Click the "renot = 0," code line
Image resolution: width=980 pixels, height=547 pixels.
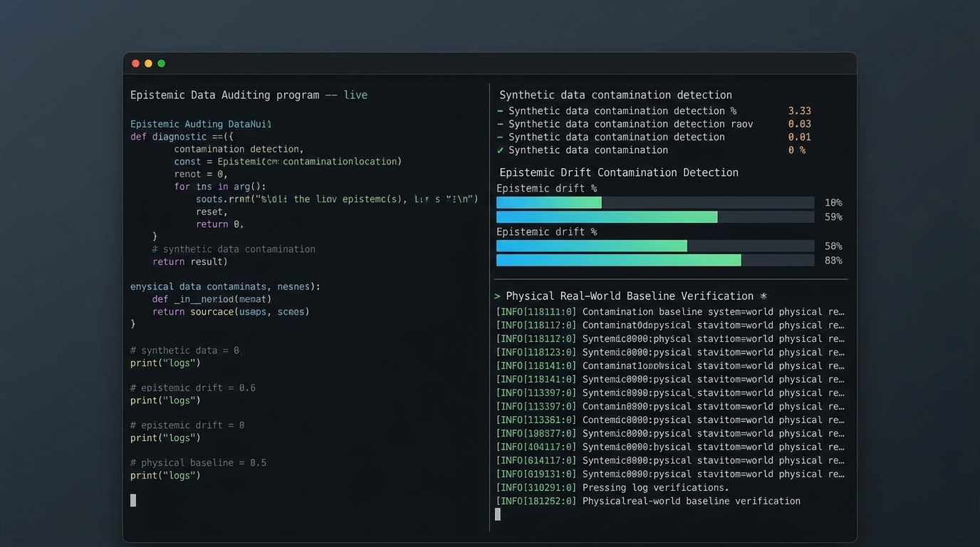click(x=200, y=174)
